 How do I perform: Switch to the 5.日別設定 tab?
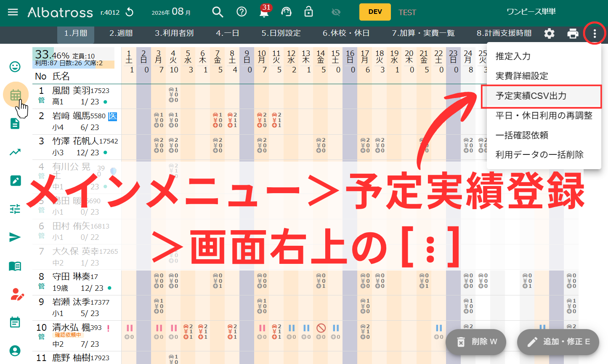coord(281,33)
